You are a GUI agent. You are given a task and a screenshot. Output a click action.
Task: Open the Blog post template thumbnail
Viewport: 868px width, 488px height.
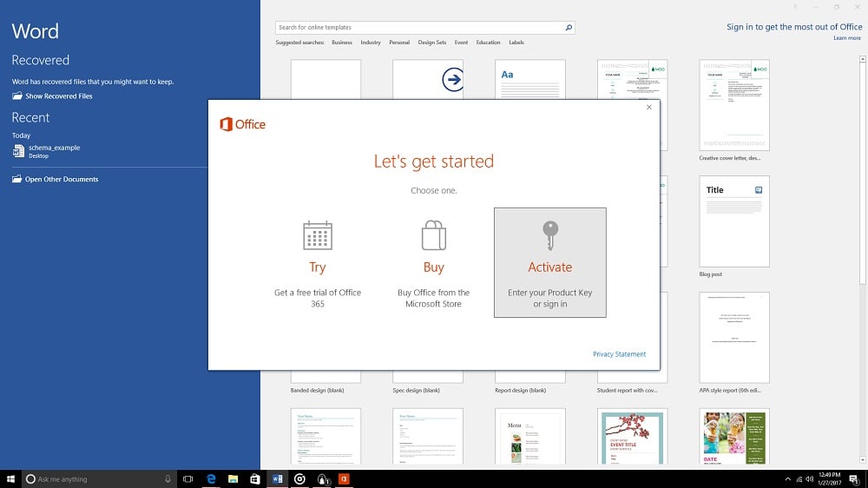[x=734, y=221]
